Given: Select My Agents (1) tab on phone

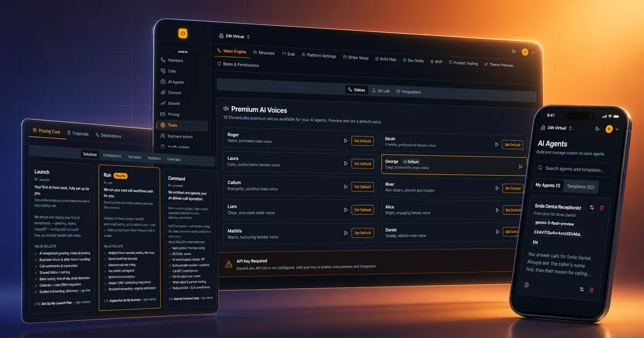Looking at the screenshot, I should coord(548,186).
